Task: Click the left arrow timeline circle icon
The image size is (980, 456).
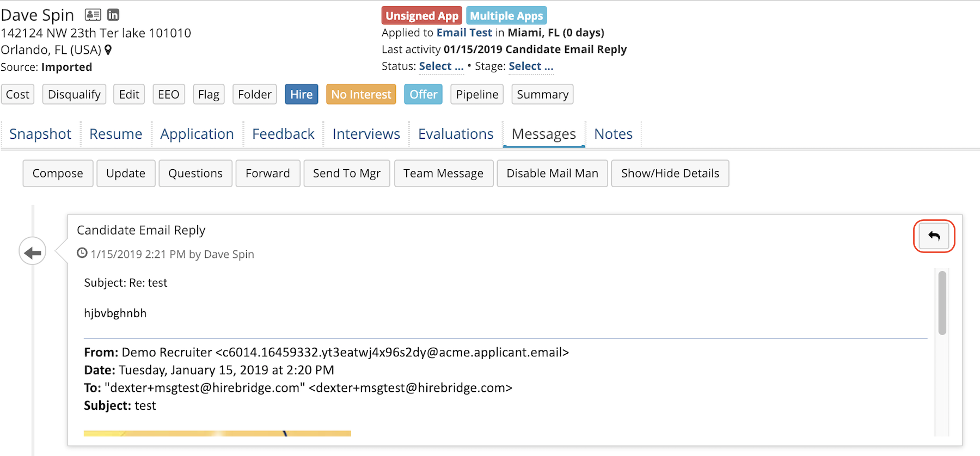Action: point(33,252)
